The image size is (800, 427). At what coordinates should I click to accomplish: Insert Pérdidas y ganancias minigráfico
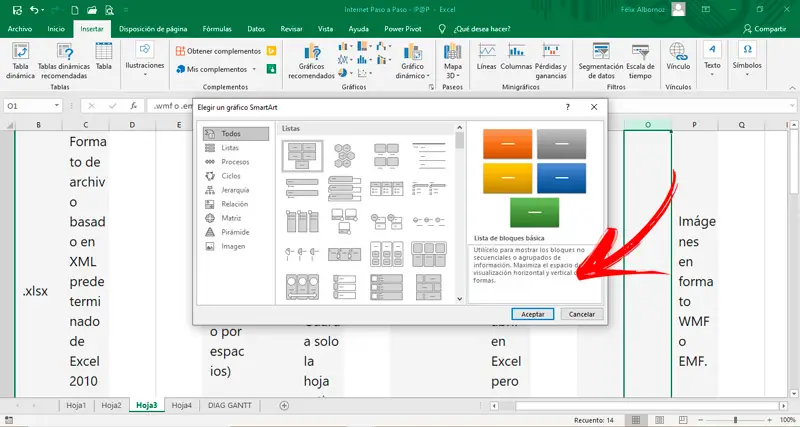(x=551, y=61)
